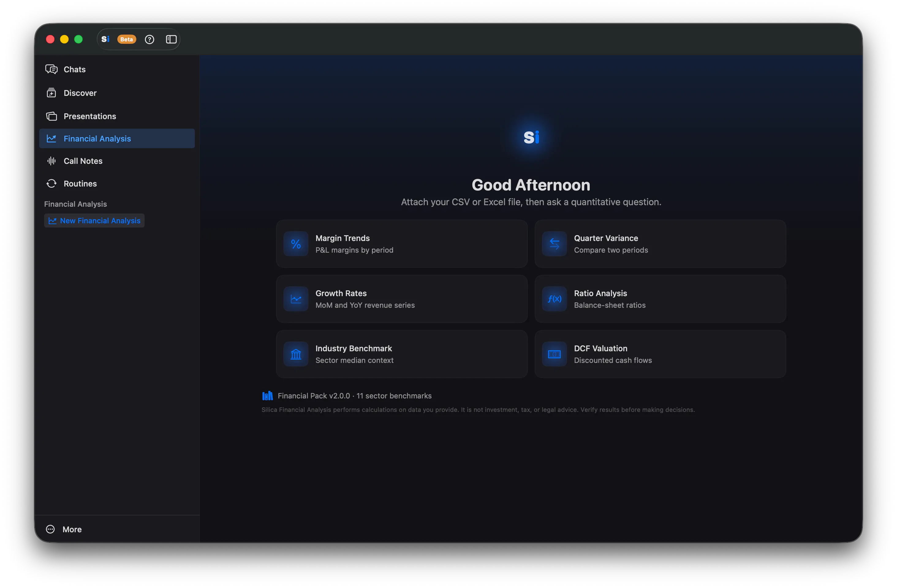Screen dimensions: 897x588
Task: Click the Quarter Variance arrows icon
Action: 554,244
